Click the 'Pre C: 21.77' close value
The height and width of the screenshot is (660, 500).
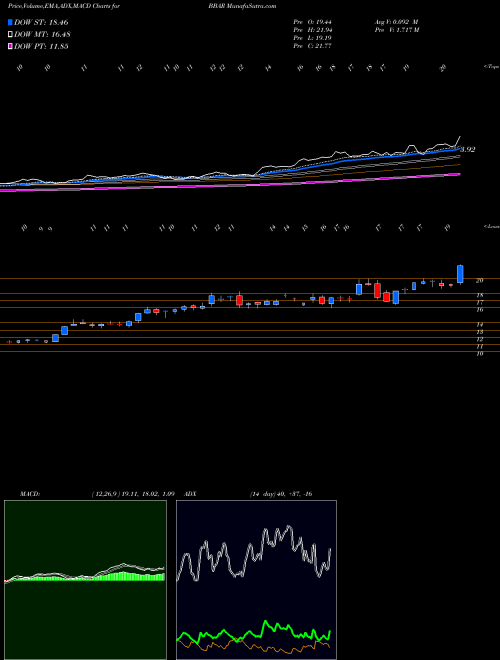(313, 46)
